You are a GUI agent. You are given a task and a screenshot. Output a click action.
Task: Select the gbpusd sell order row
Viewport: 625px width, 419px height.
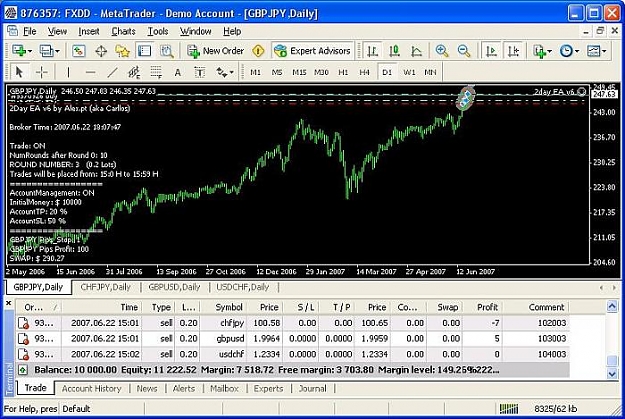coord(293,339)
